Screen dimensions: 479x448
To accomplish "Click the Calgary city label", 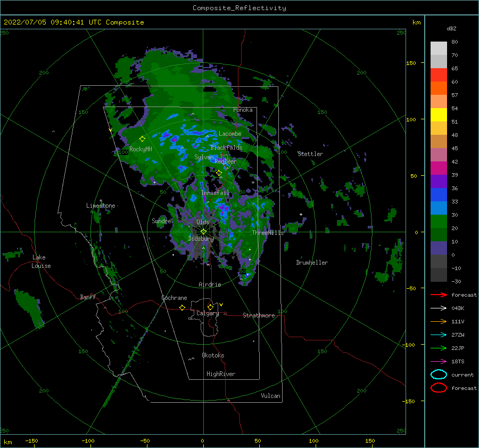I will click(x=208, y=313).
